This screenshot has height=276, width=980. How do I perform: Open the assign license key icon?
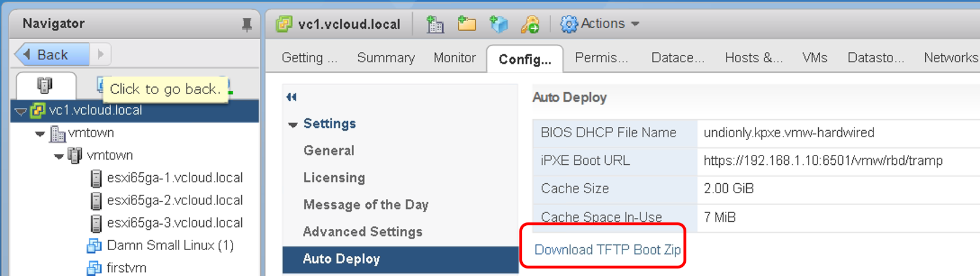[x=530, y=24]
